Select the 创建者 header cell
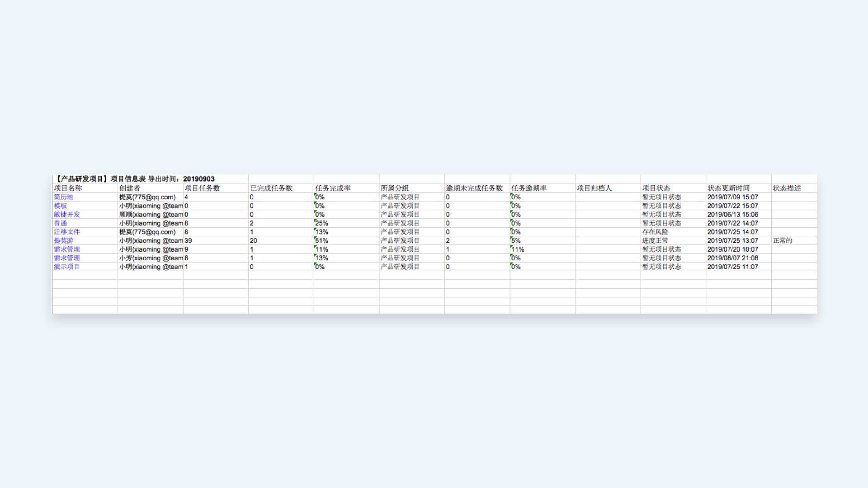 click(151, 188)
